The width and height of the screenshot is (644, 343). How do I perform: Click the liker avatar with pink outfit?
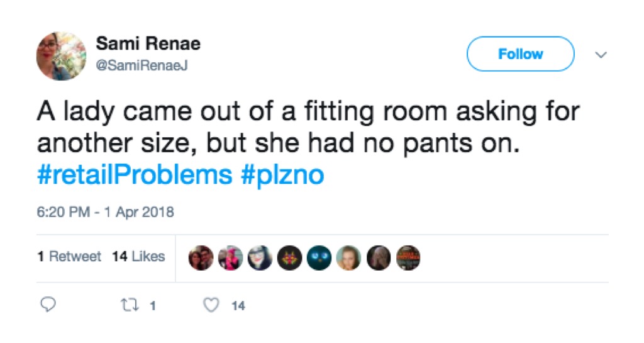(x=230, y=257)
